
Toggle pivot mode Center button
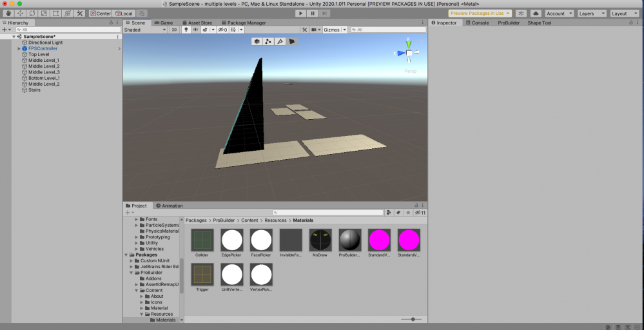pos(101,14)
